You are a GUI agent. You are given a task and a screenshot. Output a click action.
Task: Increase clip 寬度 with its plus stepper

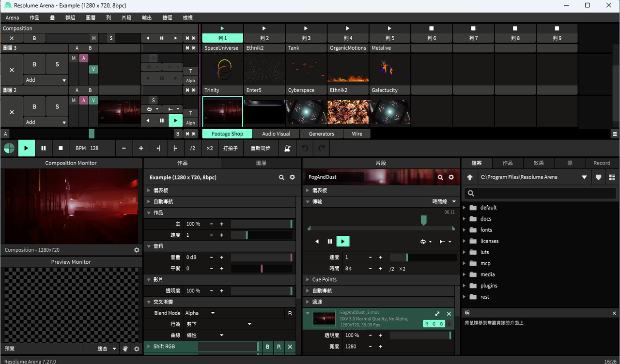point(381,347)
